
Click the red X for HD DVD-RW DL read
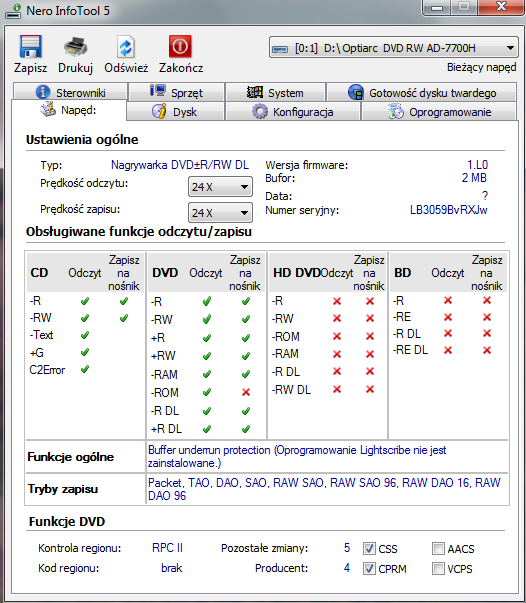click(337, 389)
